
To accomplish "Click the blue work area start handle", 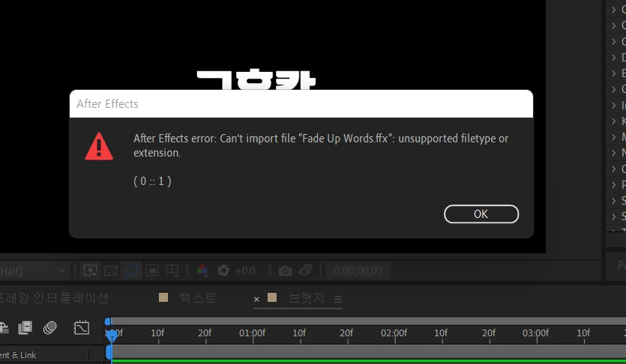I will tap(109, 353).
